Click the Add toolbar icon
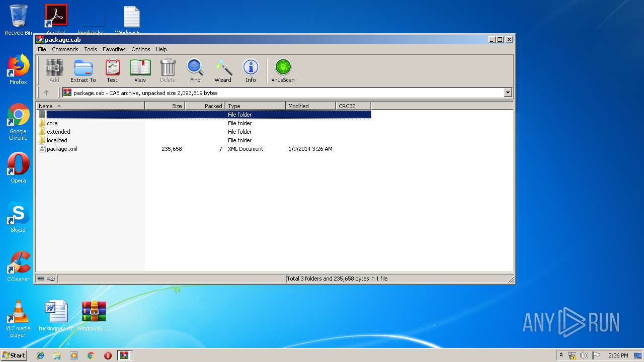Image resolution: width=644 pixels, height=362 pixels. (x=54, y=70)
